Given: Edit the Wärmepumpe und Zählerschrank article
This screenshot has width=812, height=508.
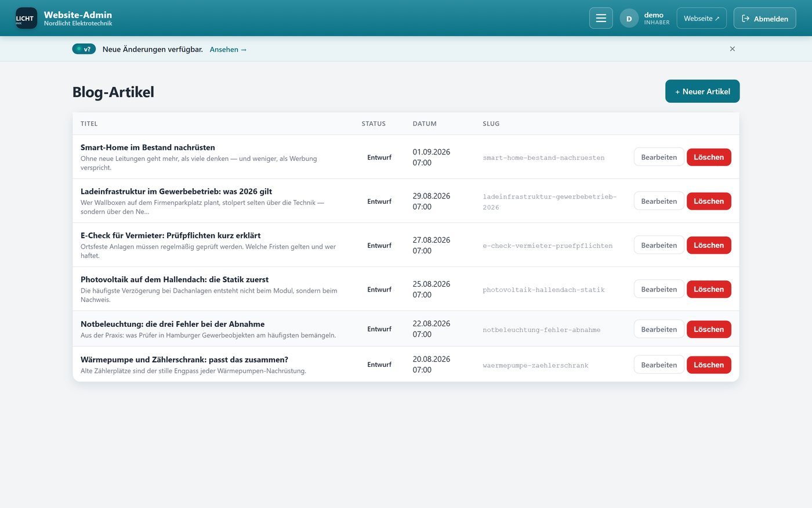Looking at the screenshot, I should coord(659,365).
